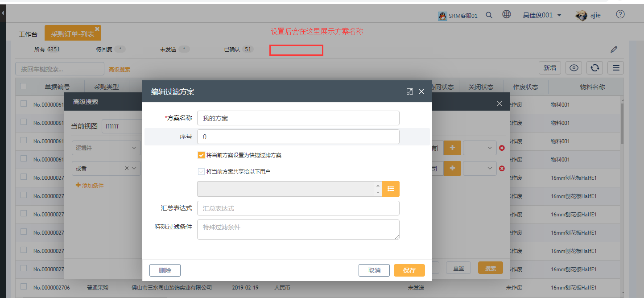The image size is (644, 298).
Task: Close the 编辑过滤方案 dialog
Action: point(421,91)
